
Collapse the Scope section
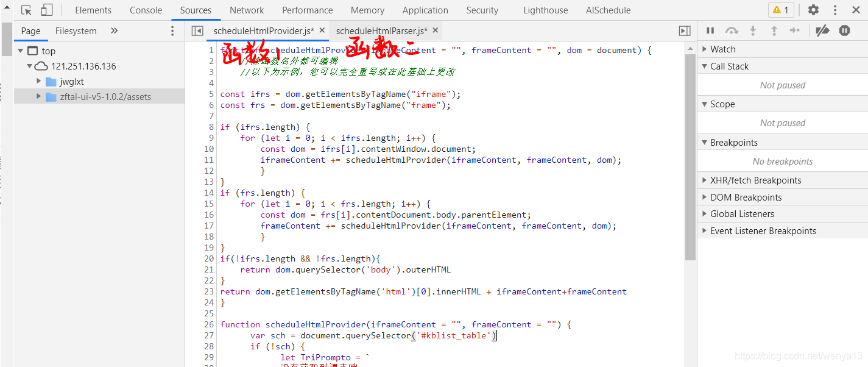[783, 104]
